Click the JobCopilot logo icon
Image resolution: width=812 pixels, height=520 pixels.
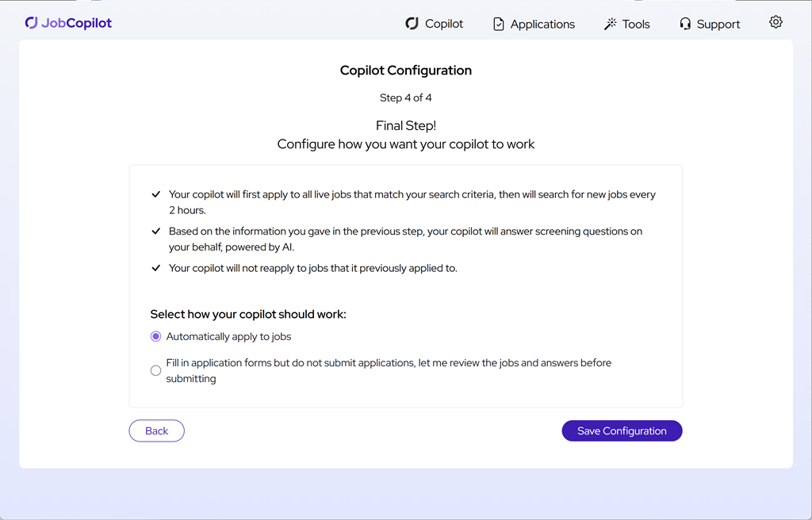click(32, 23)
